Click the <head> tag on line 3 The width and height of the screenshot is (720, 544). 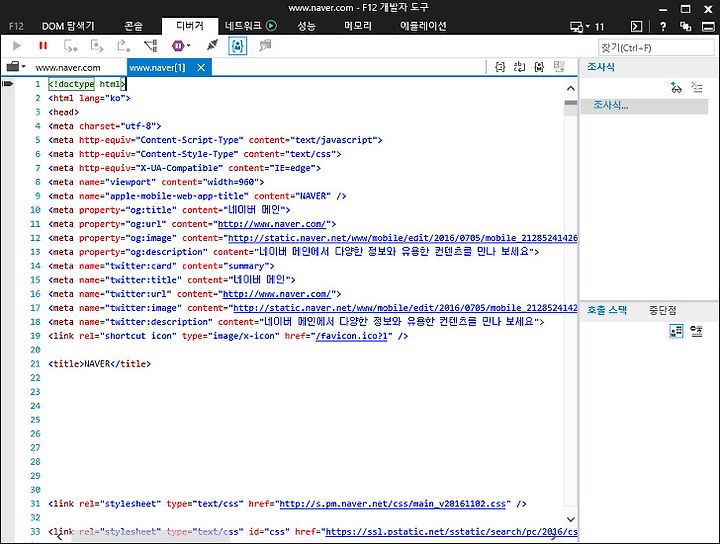click(x=64, y=112)
